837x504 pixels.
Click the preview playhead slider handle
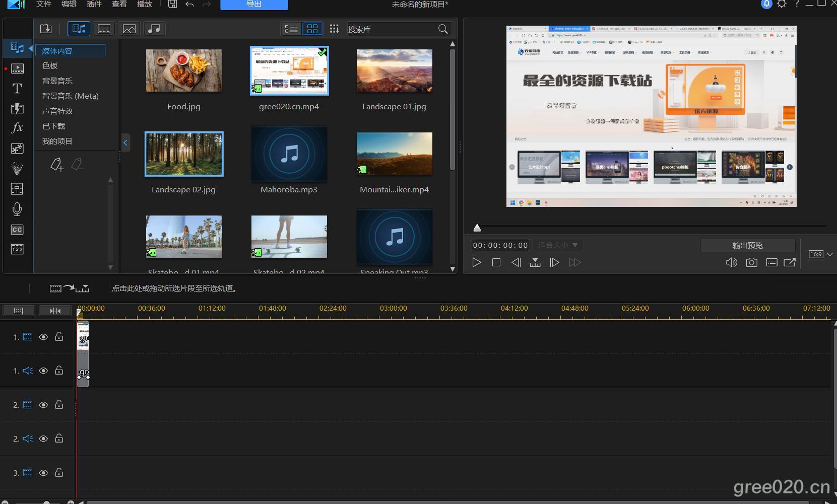pos(477,228)
